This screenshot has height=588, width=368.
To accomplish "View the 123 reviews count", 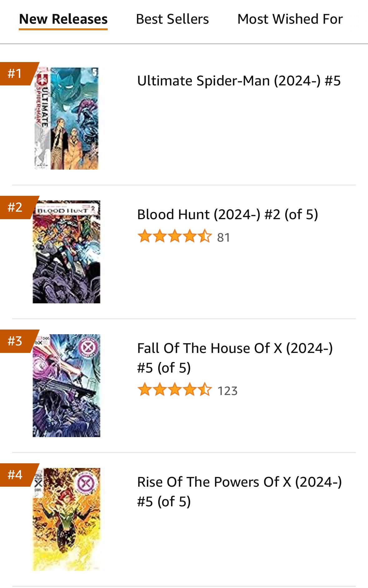I will point(227,391).
